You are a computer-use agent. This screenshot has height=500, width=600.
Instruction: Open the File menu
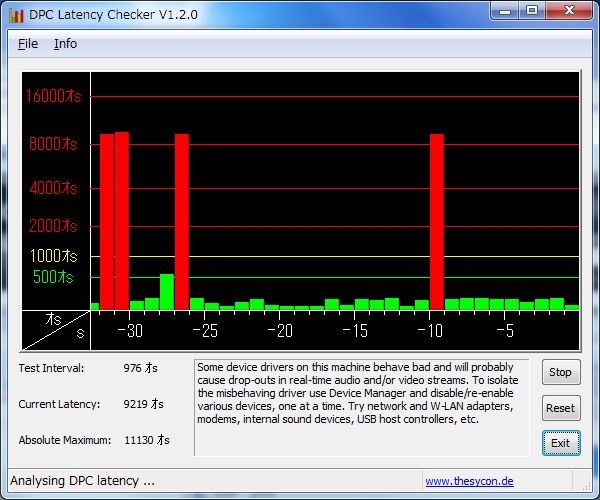click(x=28, y=44)
